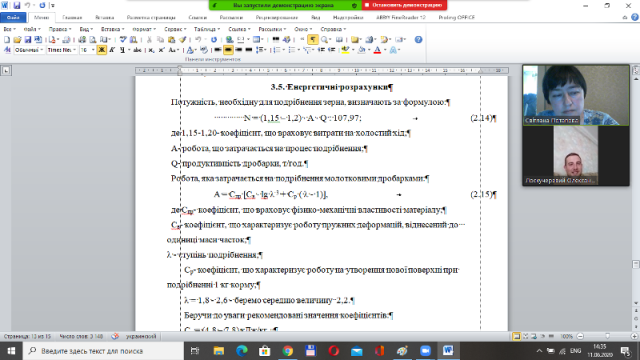Select Print Layout view in status bar

[516, 336]
